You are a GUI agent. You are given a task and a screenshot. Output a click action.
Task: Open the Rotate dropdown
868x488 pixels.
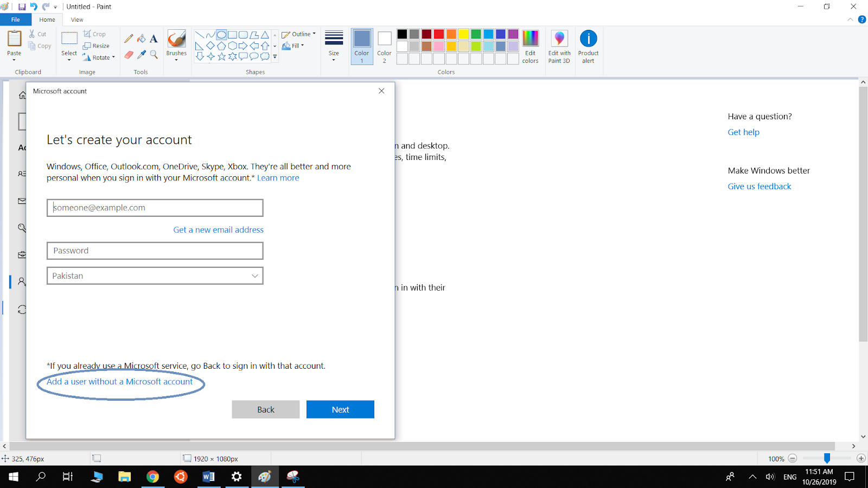pyautogui.click(x=99, y=57)
